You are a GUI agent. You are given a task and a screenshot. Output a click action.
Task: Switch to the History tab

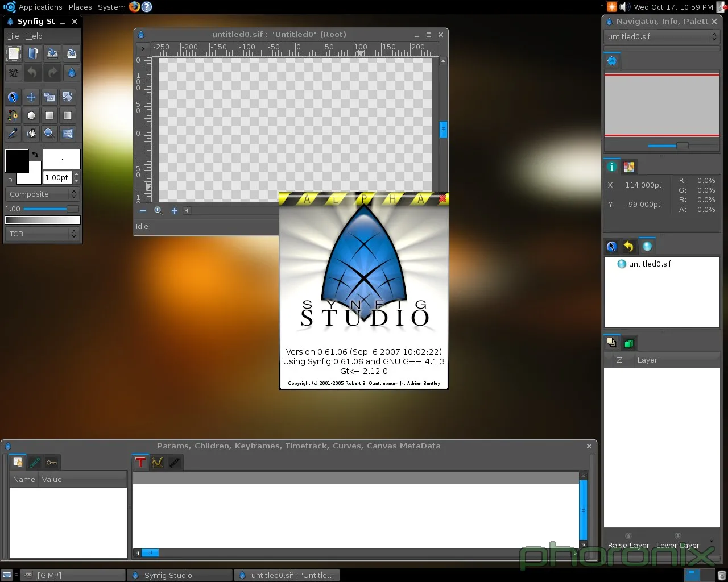click(x=629, y=246)
